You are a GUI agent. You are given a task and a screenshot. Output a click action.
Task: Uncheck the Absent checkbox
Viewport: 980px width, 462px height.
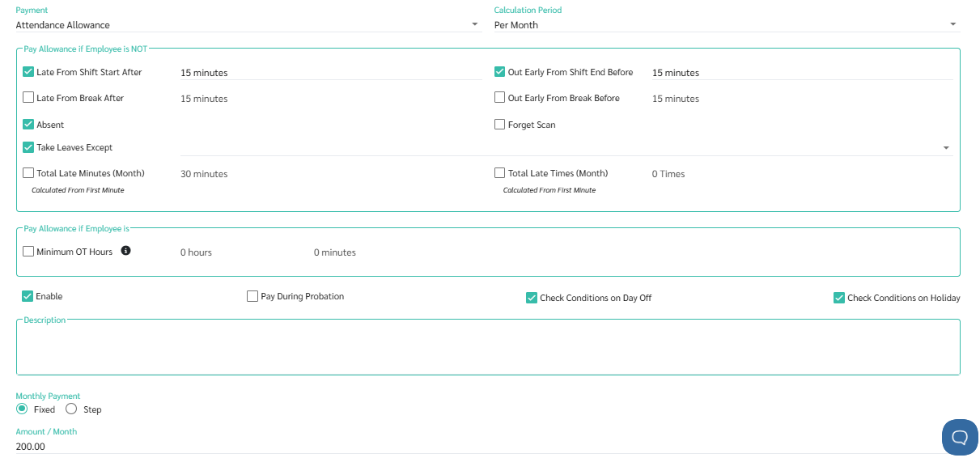coord(28,125)
